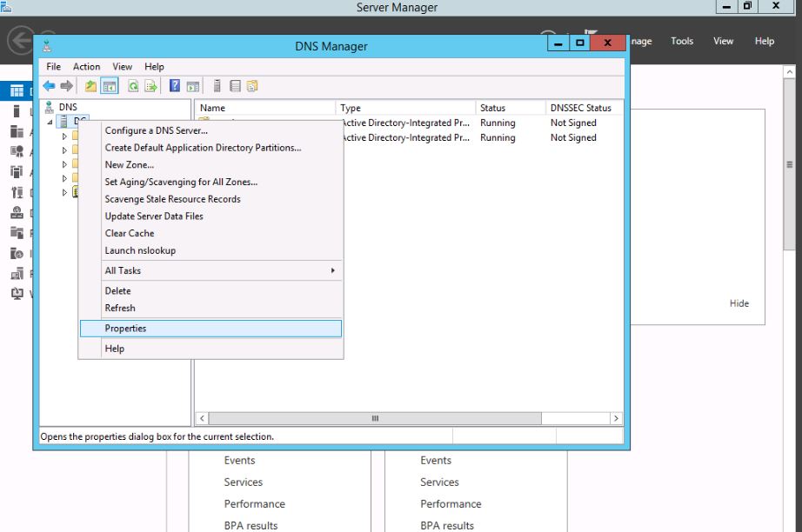The width and height of the screenshot is (802, 532).
Task: Open the File menu in DNS Manager
Action: click(53, 66)
